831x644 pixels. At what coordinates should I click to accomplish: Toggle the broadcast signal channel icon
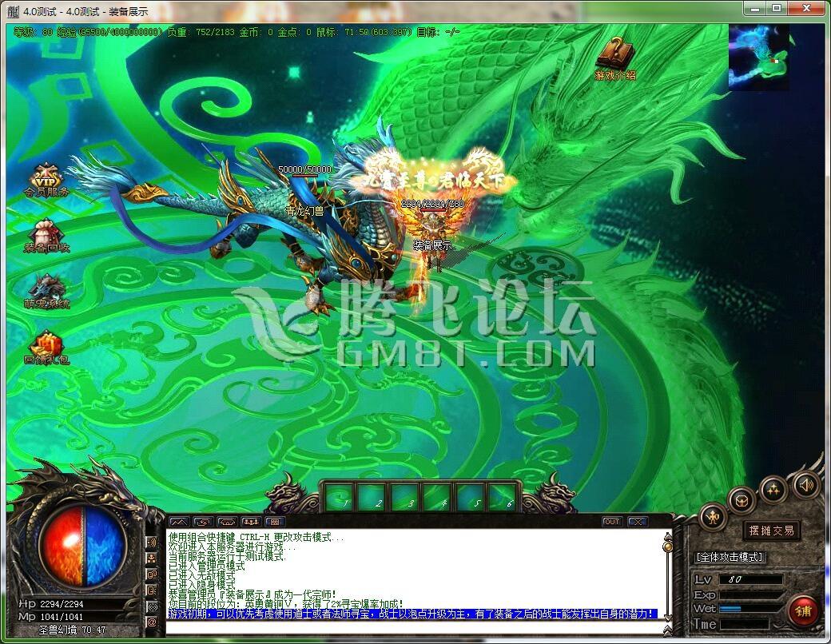coord(152,606)
